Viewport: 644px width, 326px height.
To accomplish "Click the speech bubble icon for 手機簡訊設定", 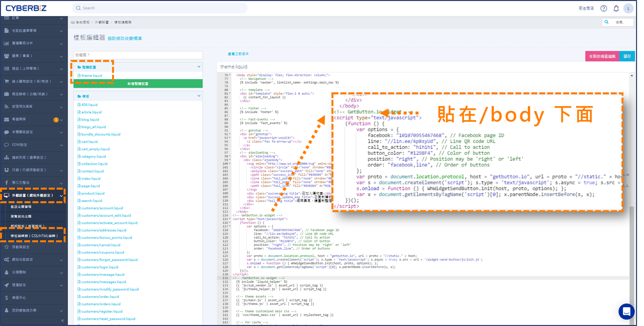I will [7, 132].
